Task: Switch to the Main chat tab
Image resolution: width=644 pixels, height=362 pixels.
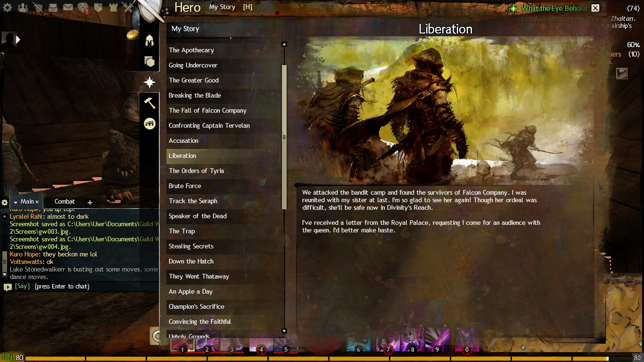Action: click(27, 202)
